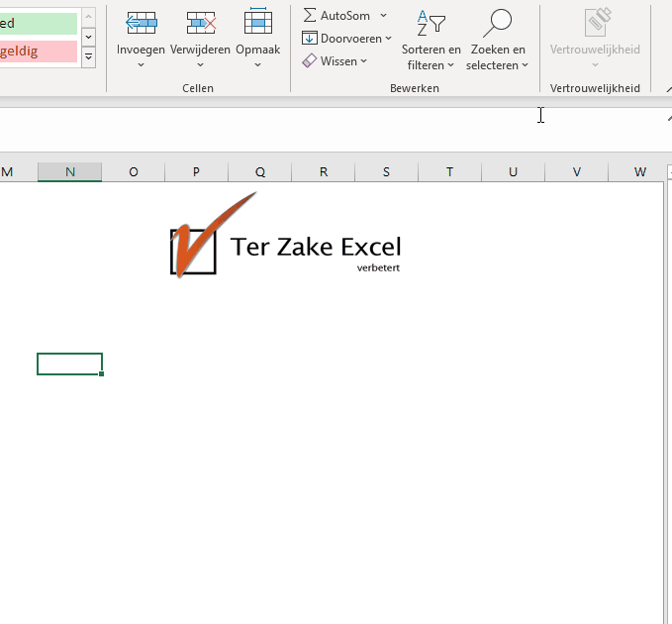Click the Opmaak cells icon

pyautogui.click(x=258, y=21)
